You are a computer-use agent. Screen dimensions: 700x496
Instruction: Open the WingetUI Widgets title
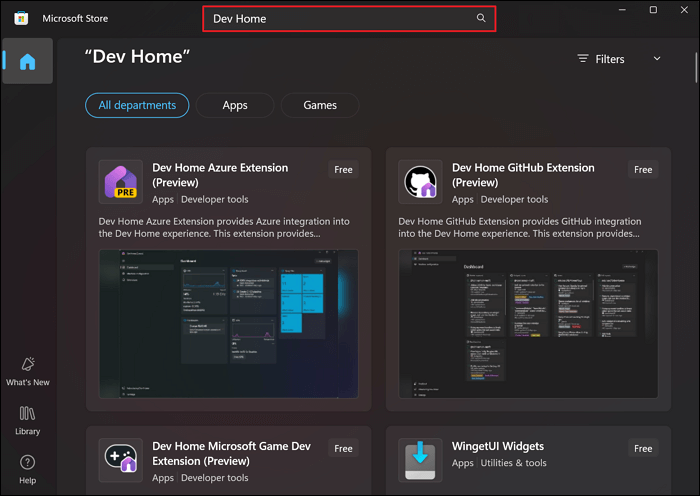[498, 446]
